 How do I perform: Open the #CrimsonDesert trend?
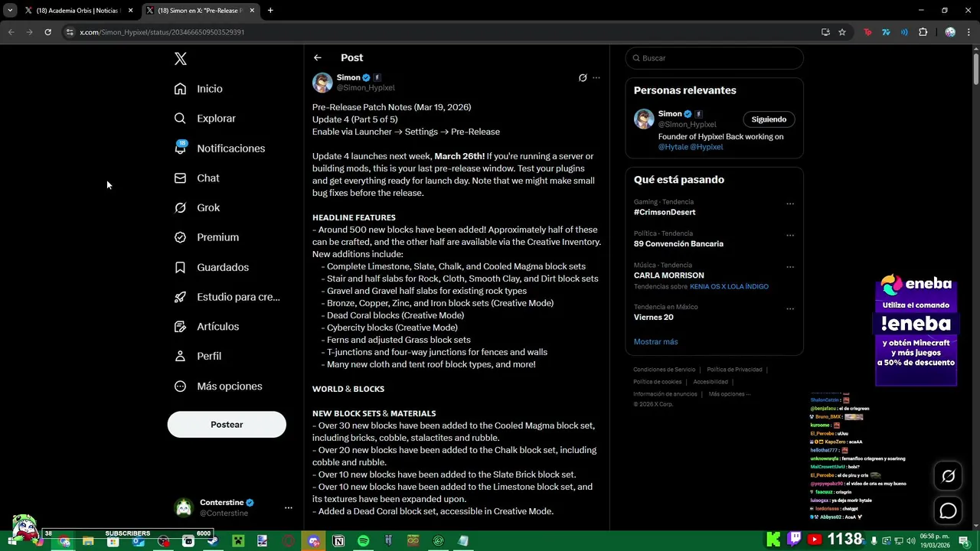[665, 213]
